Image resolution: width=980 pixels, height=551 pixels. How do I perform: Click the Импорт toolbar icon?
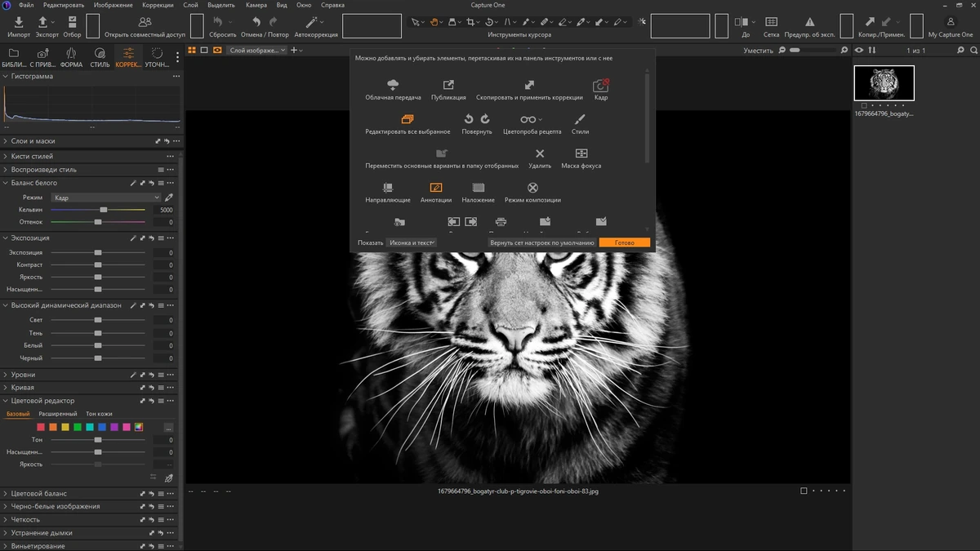(x=19, y=22)
